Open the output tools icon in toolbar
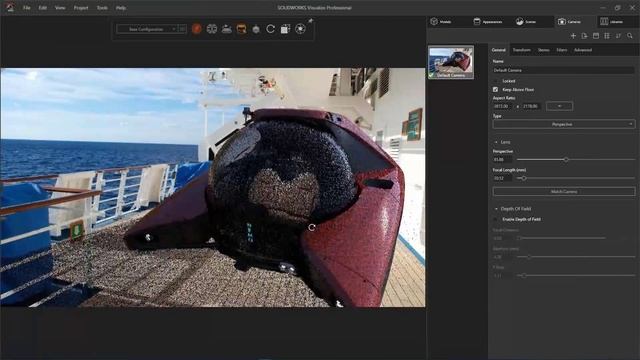 coord(285,29)
